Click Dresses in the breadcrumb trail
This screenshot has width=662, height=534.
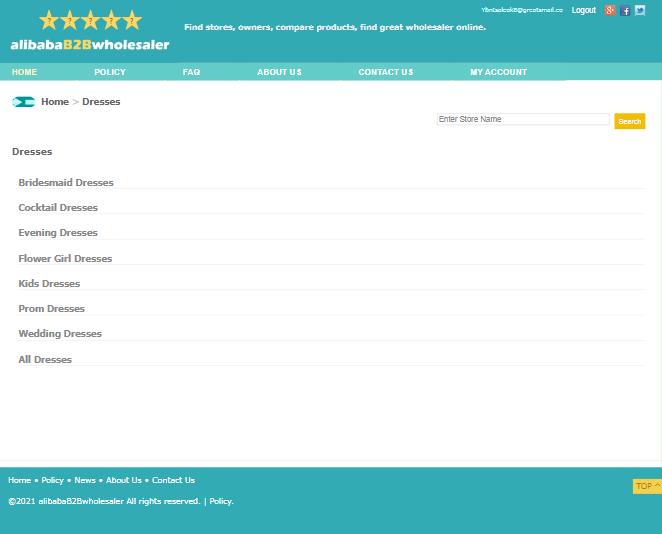click(x=101, y=102)
